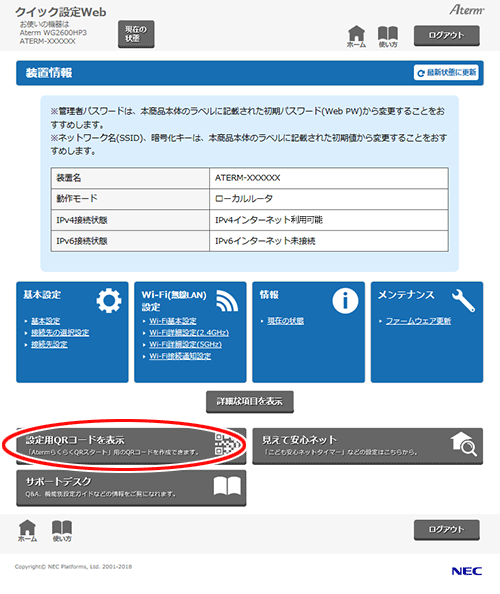The height and width of the screenshot is (594, 500).
Task: Select the ローカルルータ value cell
Action: pyautogui.click(x=329, y=199)
